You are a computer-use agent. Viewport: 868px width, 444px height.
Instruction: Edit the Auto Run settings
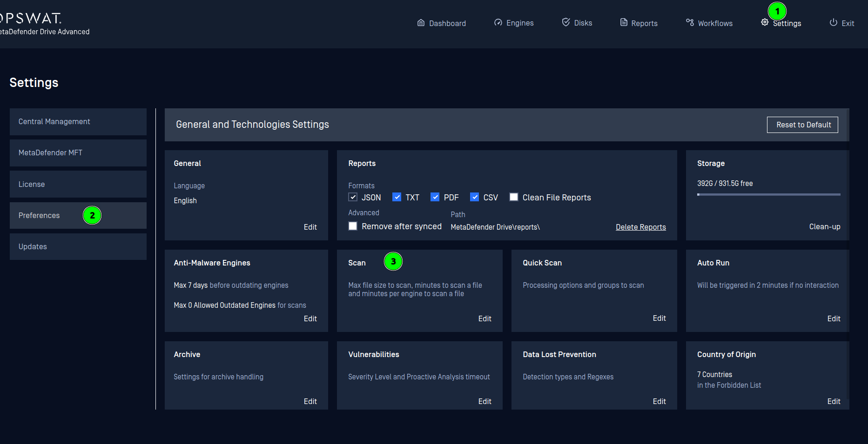834,318
